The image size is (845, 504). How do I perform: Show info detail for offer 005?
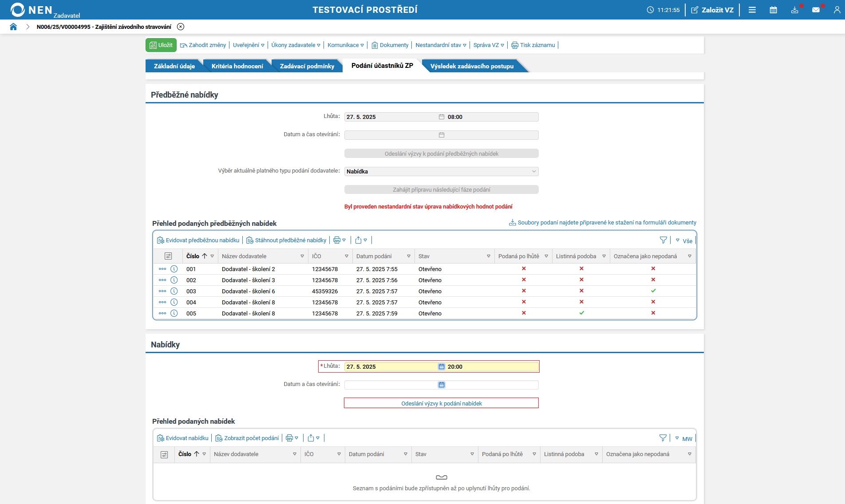pyautogui.click(x=174, y=313)
